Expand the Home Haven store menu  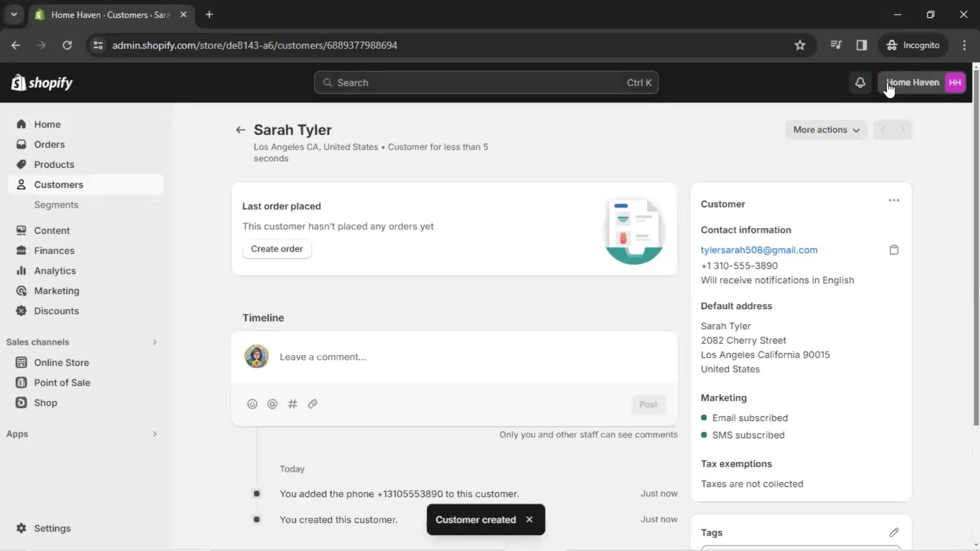pos(923,82)
